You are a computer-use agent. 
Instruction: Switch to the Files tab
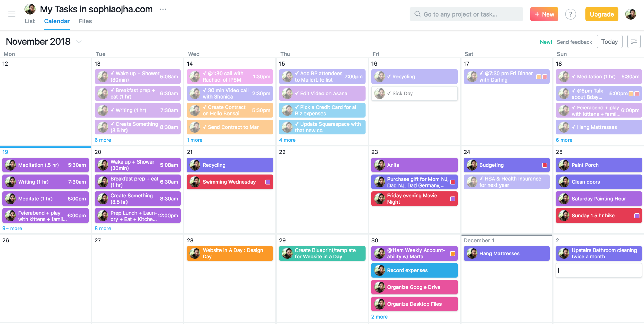tap(85, 21)
